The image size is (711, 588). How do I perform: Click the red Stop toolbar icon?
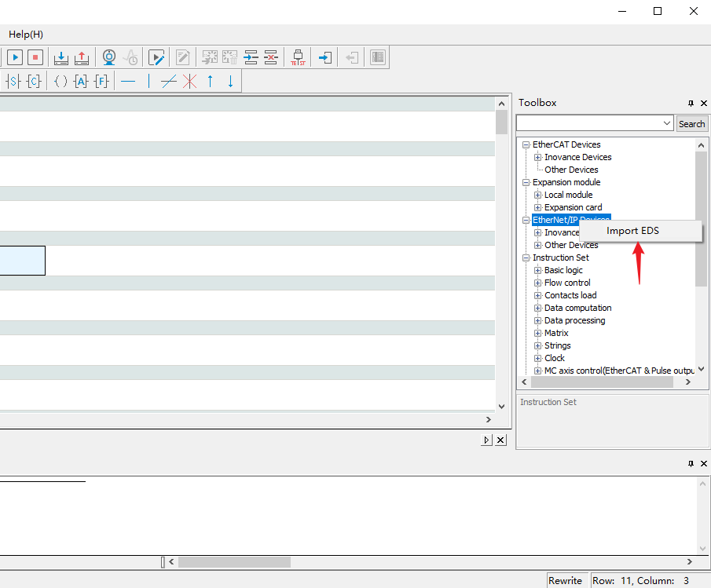[35, 57]
